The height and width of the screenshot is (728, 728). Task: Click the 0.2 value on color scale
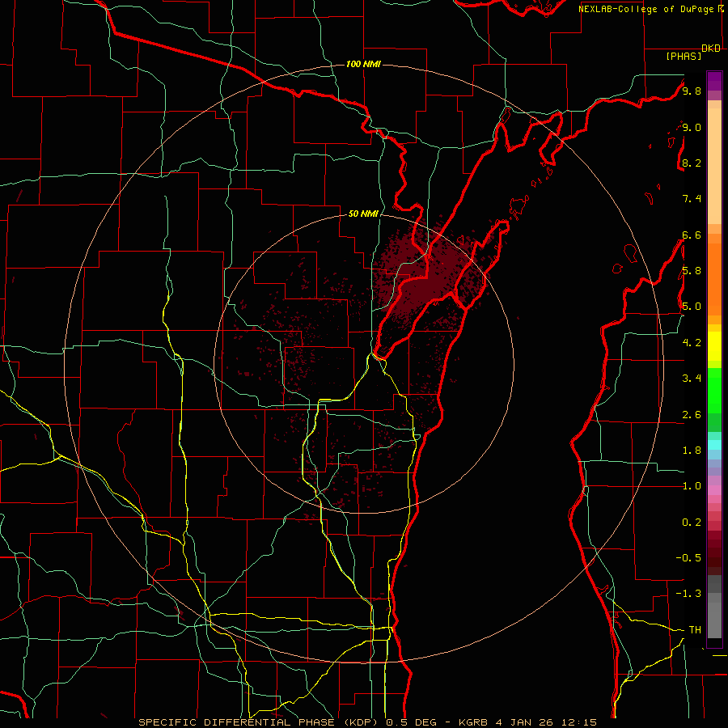[692, 523]
